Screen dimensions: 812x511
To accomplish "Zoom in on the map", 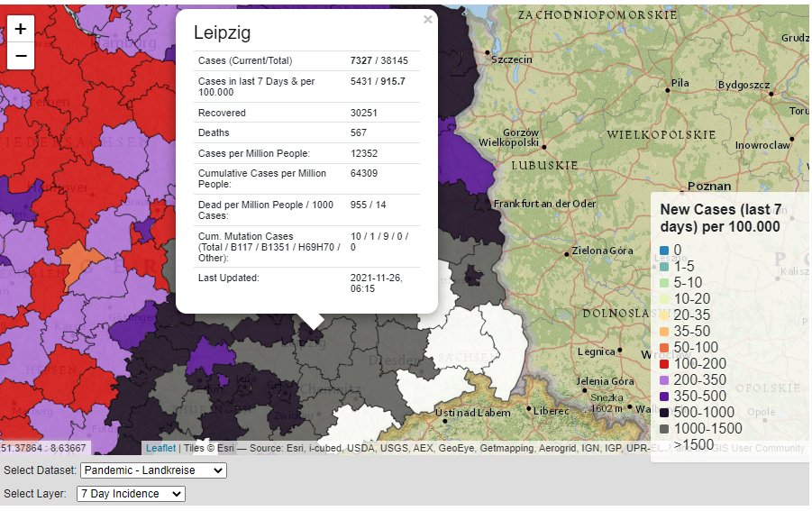I will point(20,29).
